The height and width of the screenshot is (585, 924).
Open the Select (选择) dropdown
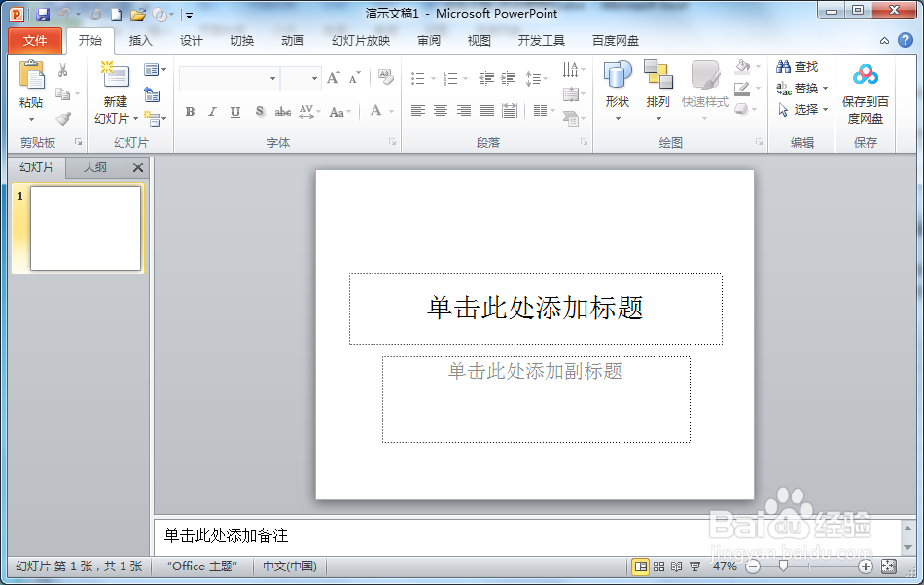(802, 110)
